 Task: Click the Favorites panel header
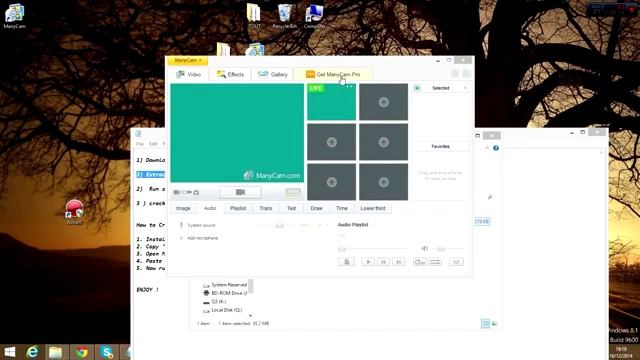(x=440, y=147)
